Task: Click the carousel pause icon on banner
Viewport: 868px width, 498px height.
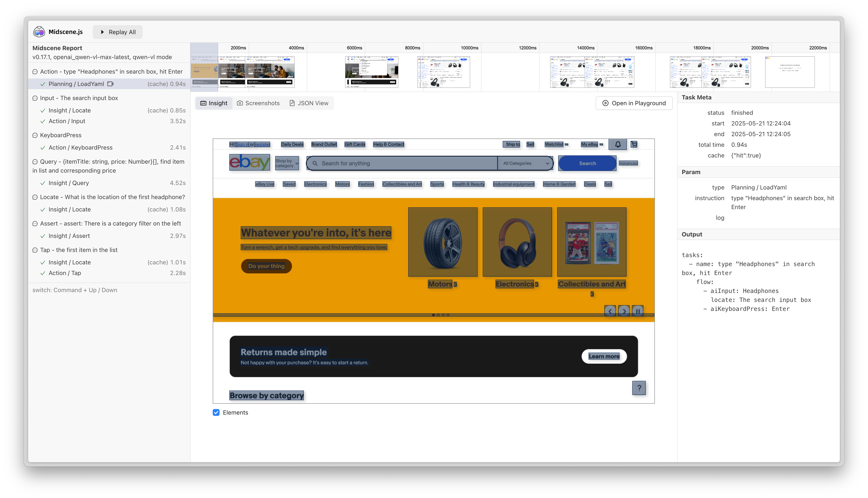Action: [638, 311]
